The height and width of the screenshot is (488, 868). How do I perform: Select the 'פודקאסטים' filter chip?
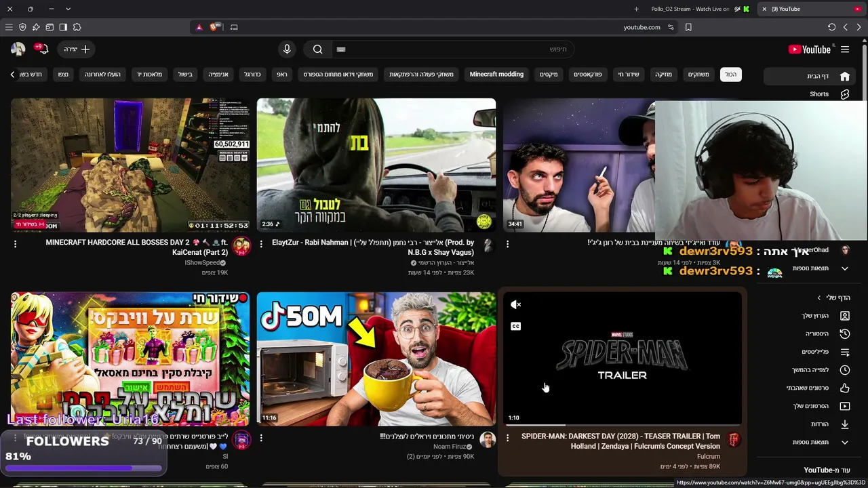(588, 75)
